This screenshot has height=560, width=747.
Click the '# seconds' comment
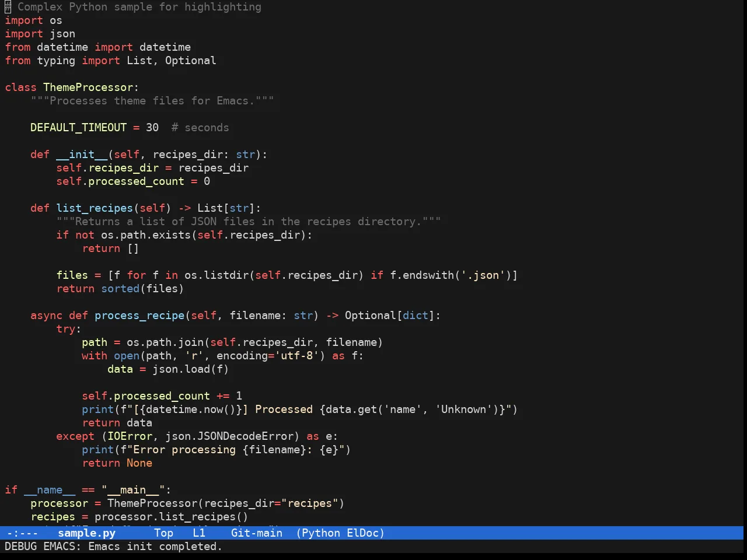coord(200,128)
